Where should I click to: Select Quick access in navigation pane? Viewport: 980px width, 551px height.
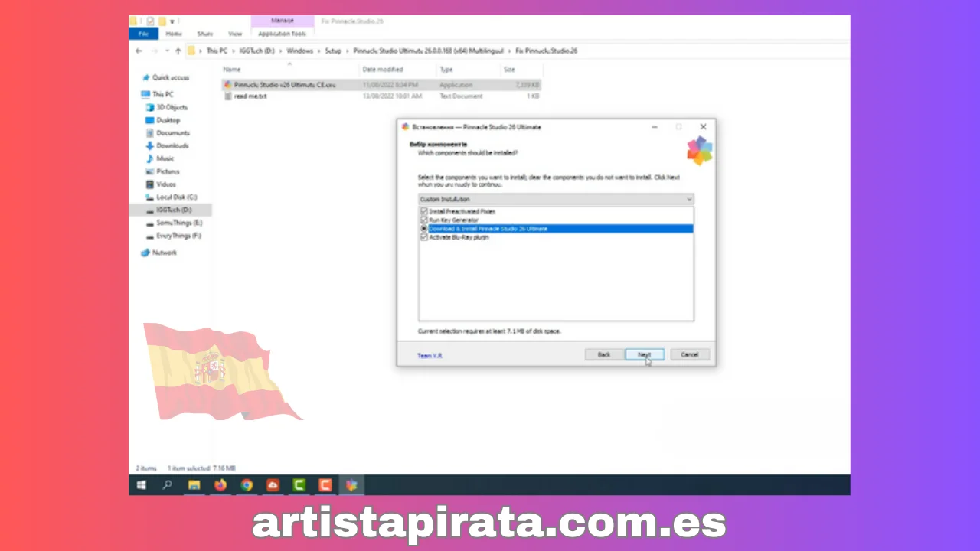pos(170,77)
